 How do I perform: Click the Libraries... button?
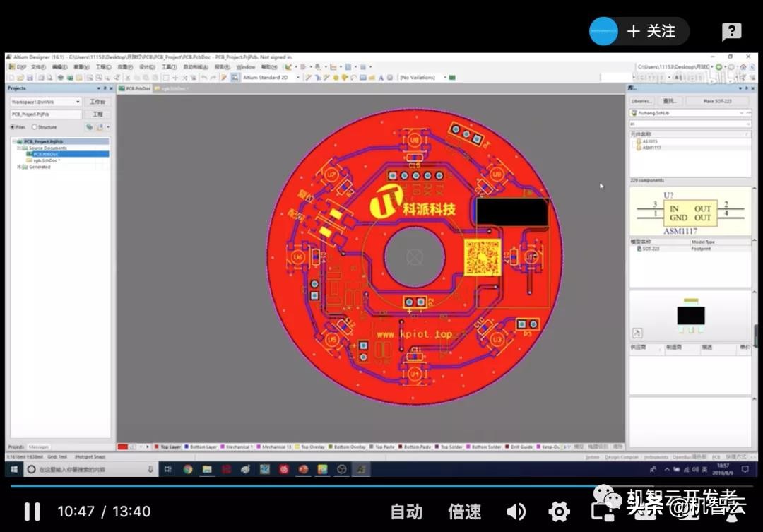point(641,101)
